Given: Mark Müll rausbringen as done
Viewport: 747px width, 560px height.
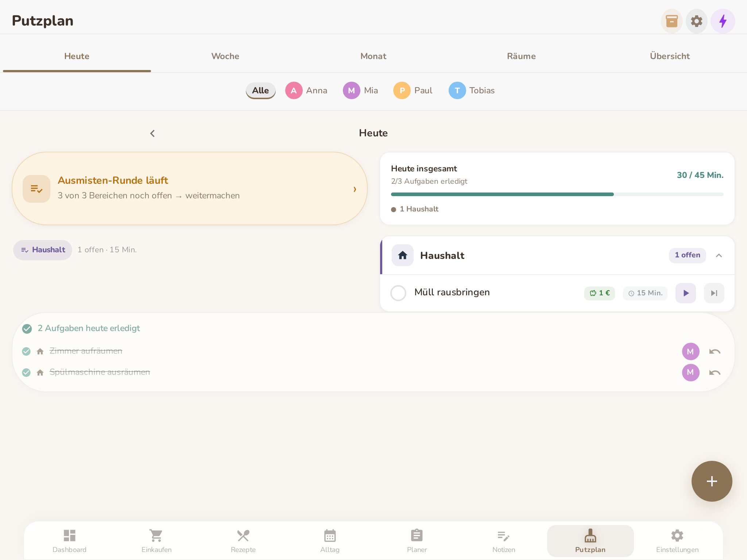Looking at the screenshot, I should 398,293.
